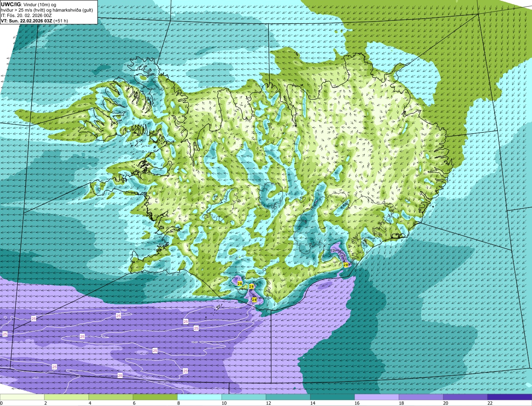Click the legend scale label '18'

[x=401, y=403]
